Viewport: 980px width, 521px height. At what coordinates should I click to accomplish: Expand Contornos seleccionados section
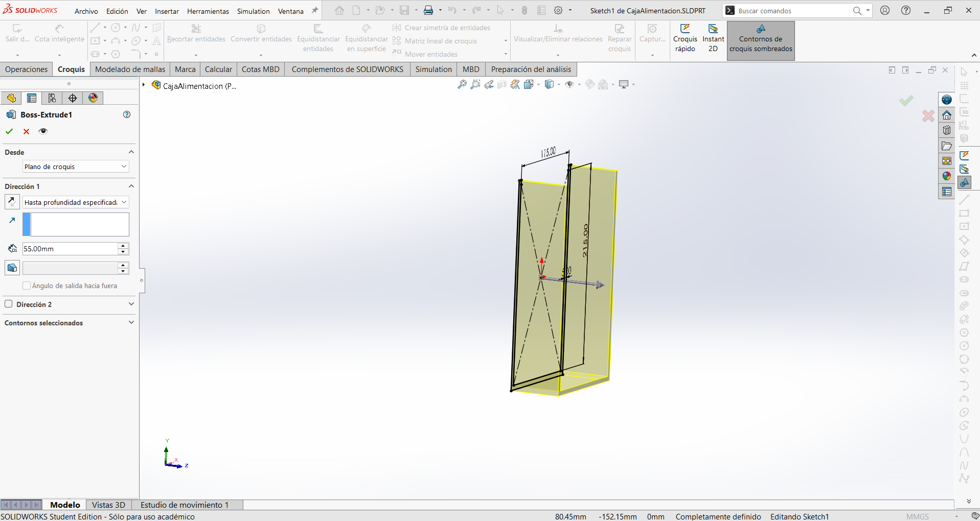tap(131, 323)
